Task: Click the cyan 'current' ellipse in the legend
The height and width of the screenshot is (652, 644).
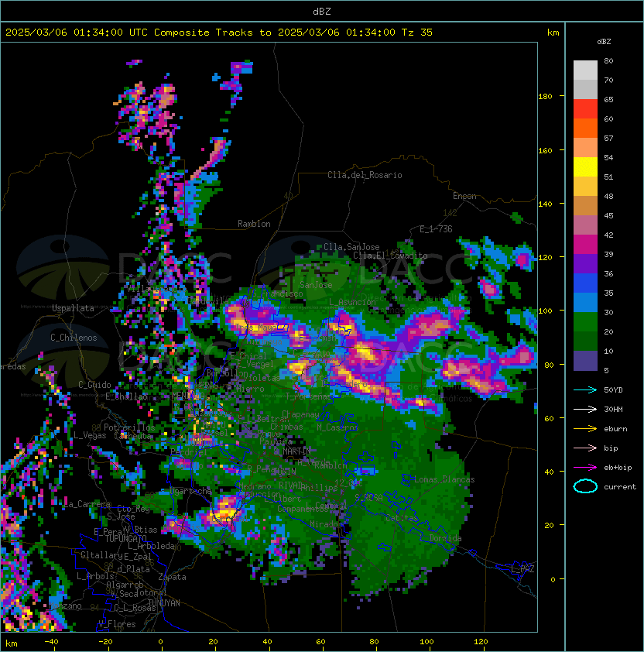Action: pos(585,486)
